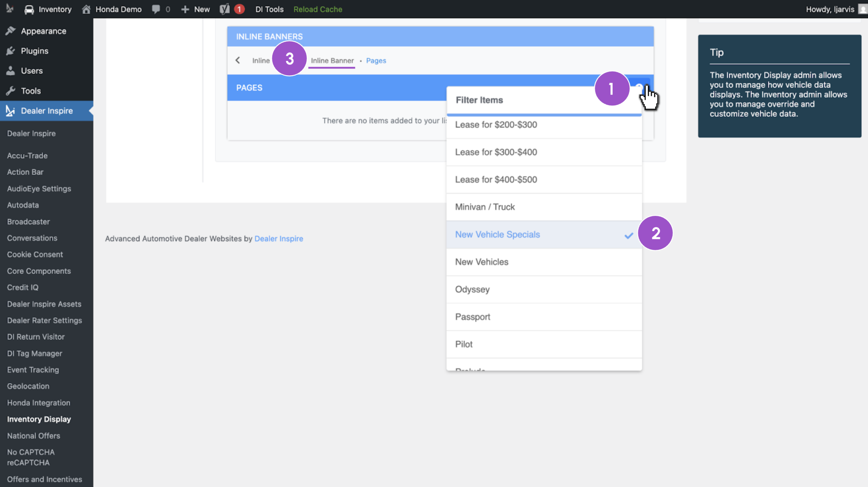Select New Vehicles option
This screenshot has height=487, width=868.
click(x=544, y=262)
